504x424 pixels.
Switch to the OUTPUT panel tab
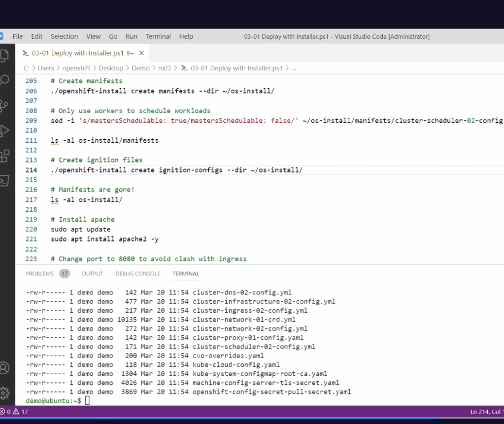point(92,274)
